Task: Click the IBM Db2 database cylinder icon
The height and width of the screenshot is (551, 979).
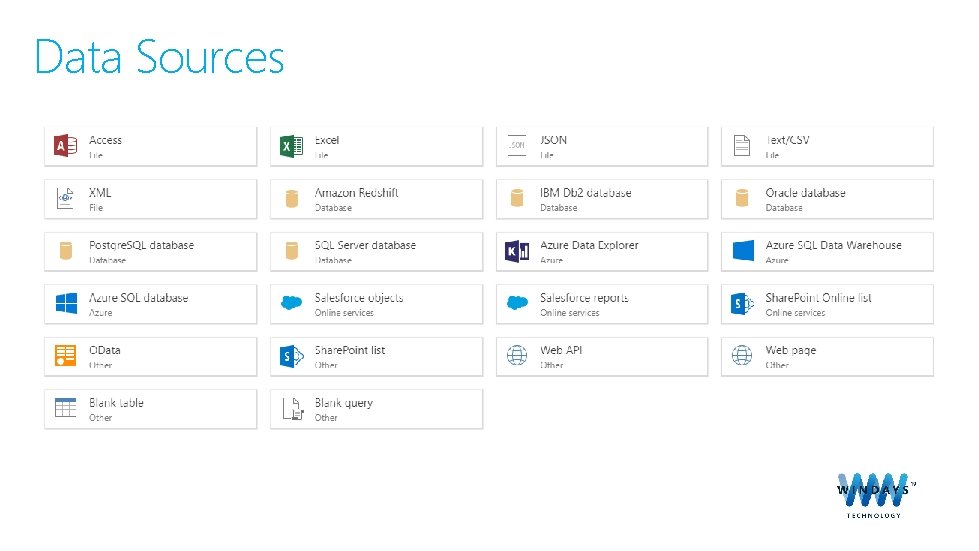Action: (x=517, y=198)
